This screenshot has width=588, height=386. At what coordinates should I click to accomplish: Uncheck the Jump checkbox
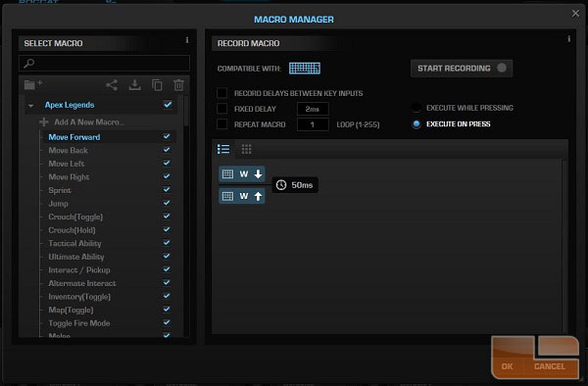pos(167,203)
